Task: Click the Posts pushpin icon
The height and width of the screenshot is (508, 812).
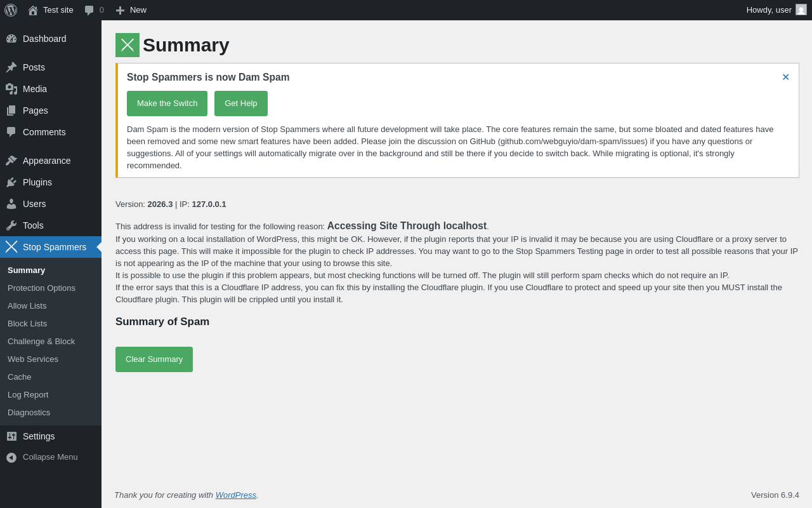Action: pyautogui.click(x=11, y=67)
